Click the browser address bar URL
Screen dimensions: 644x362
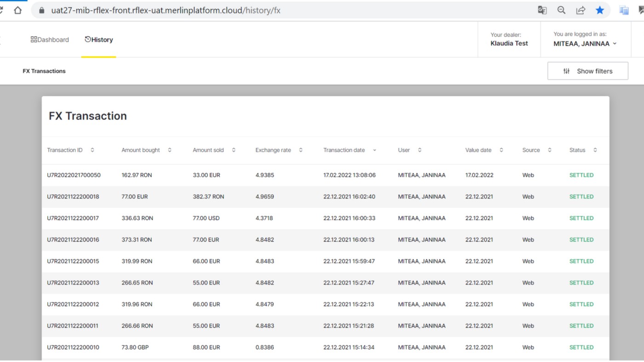tap(166, 11)
